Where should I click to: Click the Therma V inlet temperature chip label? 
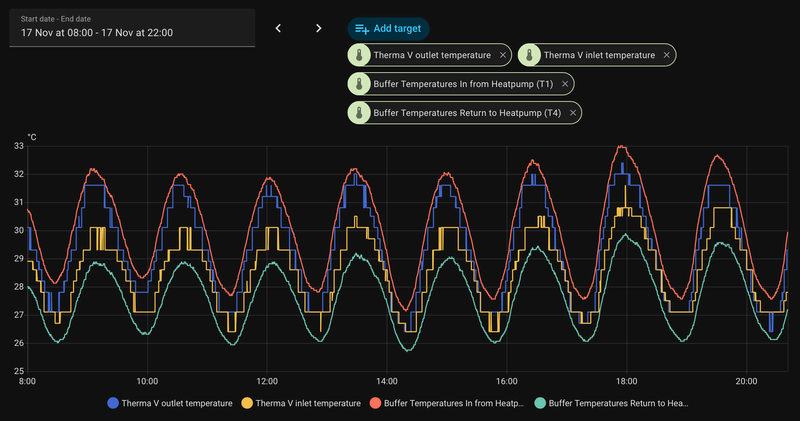coord(599,55)
